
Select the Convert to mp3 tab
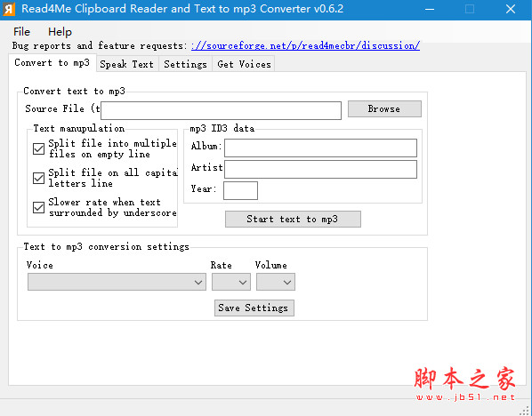pyautogui.click(x=52, y=63)
